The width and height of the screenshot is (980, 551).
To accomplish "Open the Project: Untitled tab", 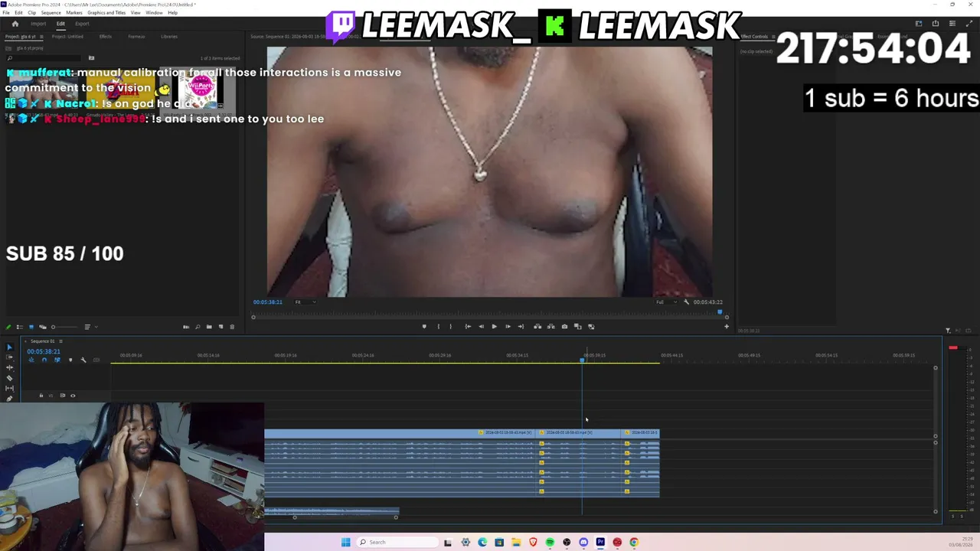I will tap(67, 37).
